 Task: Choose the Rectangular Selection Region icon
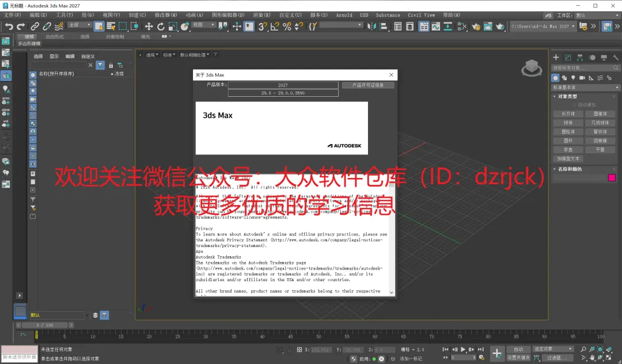(x=123, y=26)
